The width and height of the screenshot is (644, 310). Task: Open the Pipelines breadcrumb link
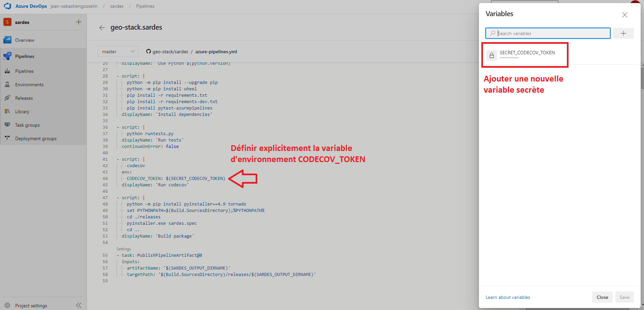(145, 6)
